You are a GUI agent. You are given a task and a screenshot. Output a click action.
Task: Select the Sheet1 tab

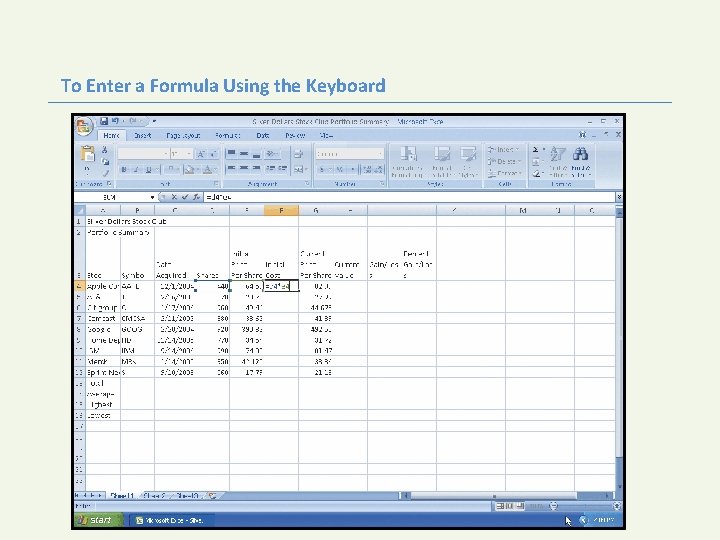click(122, 496)
